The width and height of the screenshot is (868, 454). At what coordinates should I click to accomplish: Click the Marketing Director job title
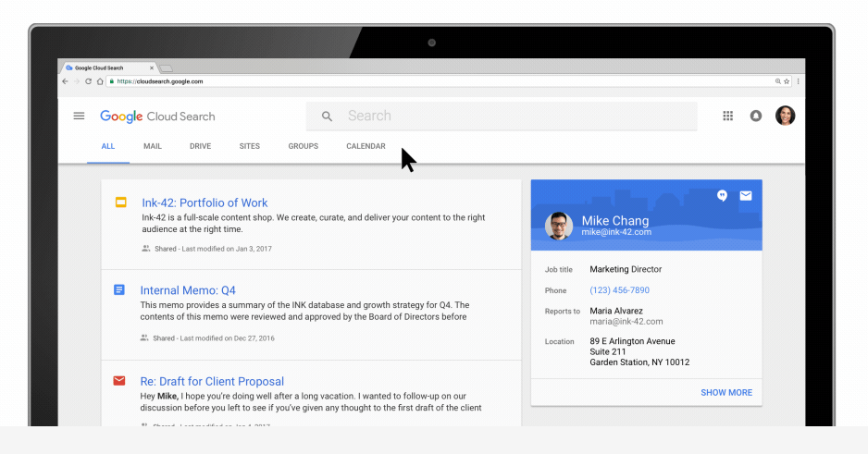626,269
